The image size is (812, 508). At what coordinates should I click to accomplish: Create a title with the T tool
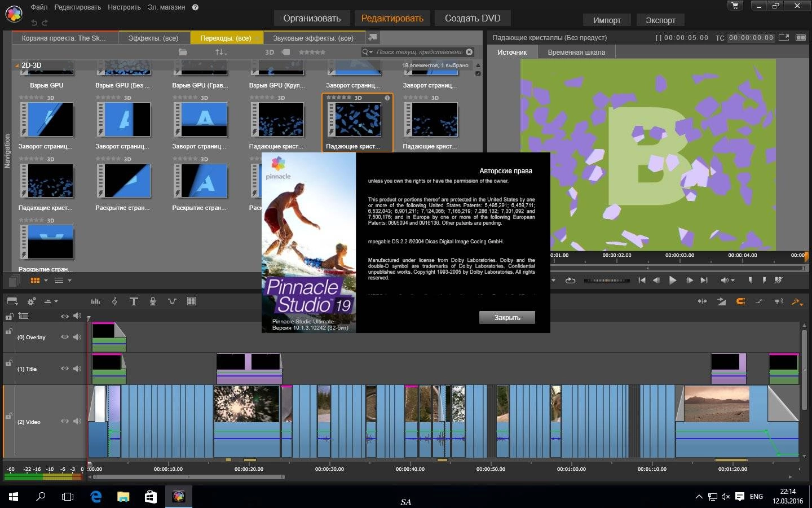pos(134,301)
